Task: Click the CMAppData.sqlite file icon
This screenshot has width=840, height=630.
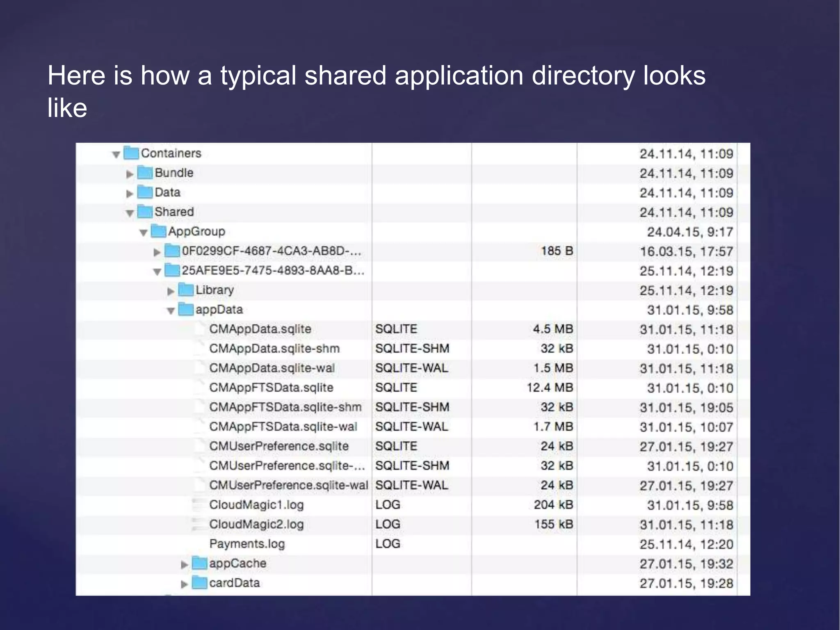Action: pos(199,329)
